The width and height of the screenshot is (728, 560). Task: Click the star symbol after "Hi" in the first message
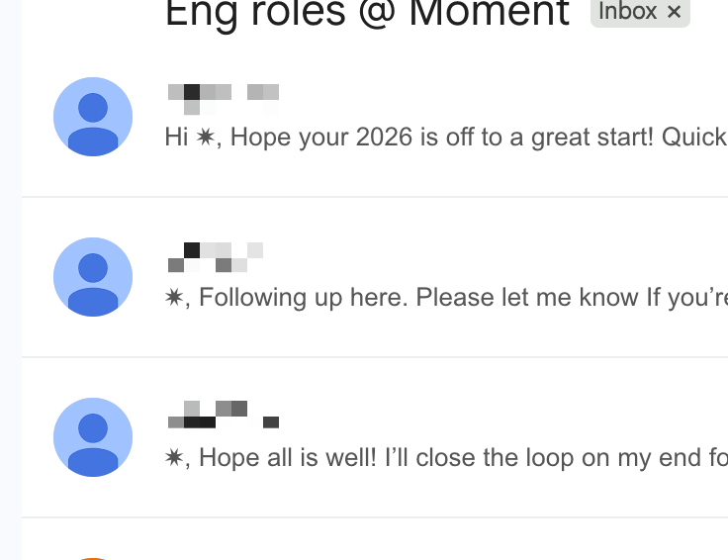[x=205, y=138]
